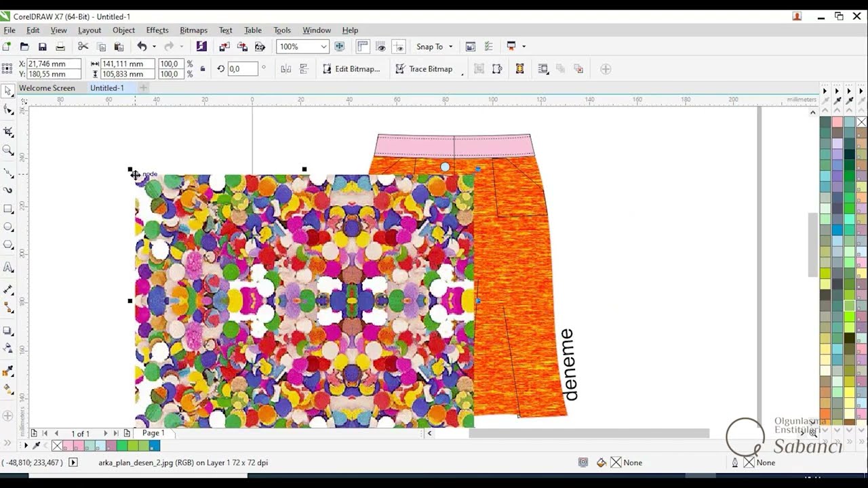Select the Transparency tool

pyautogui.click(x=8, y=348)
